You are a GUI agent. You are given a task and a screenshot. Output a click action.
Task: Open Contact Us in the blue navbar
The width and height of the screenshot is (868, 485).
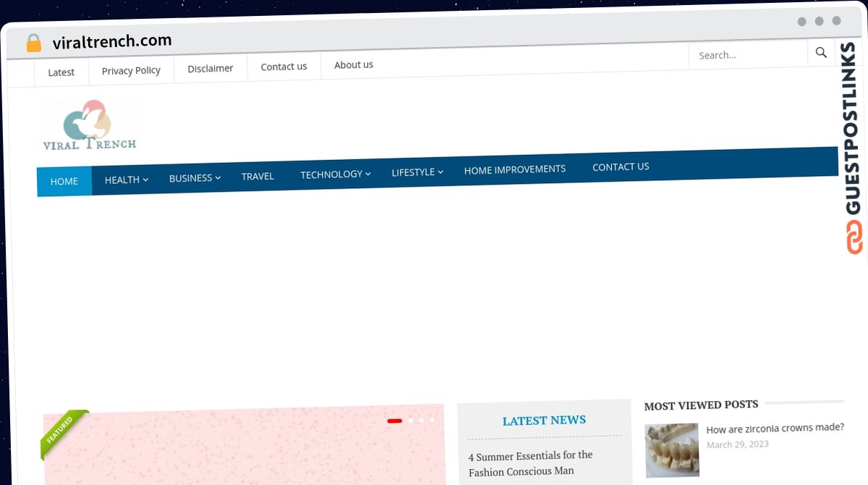click(x=621, y=166)
